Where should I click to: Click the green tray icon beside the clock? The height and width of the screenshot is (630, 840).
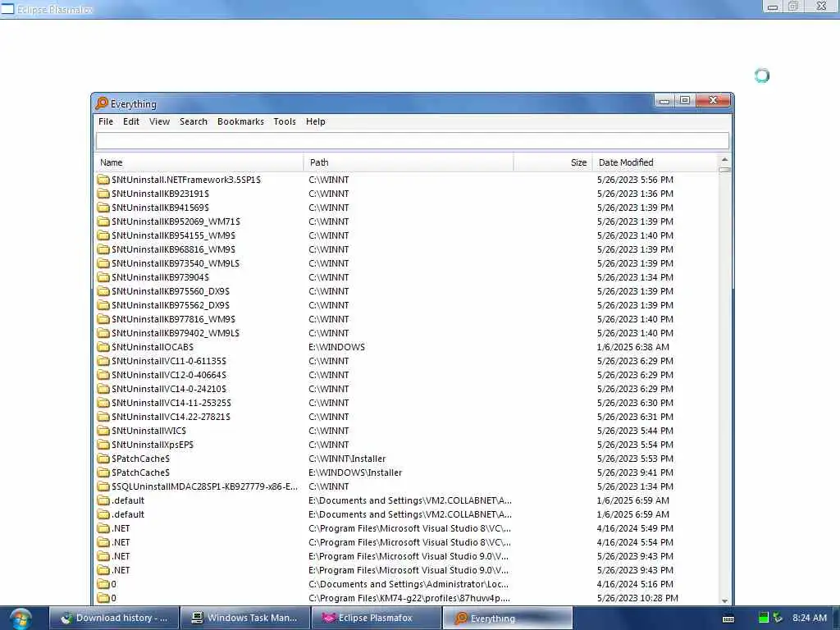tap(764, 618)
